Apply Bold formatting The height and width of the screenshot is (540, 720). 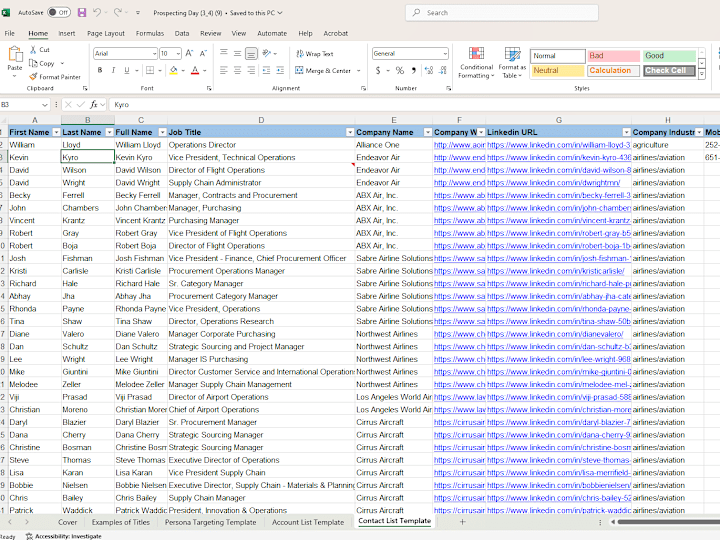click(100, 70)
